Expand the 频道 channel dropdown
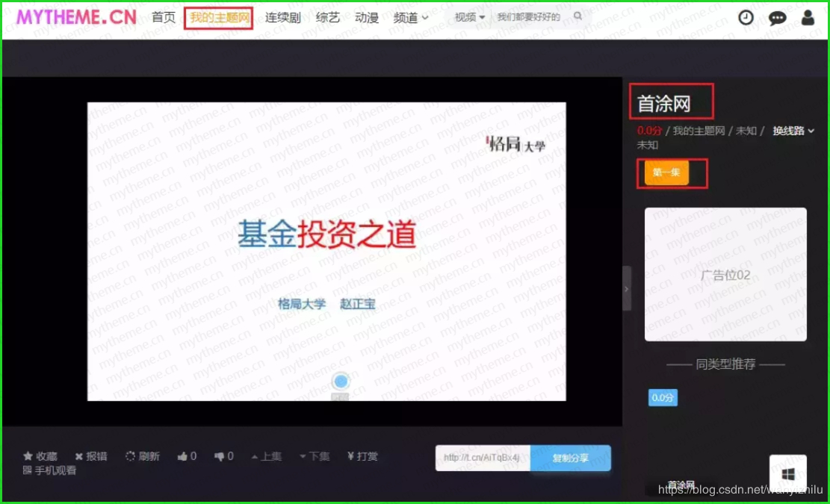830x504 pixels. (411, 17)
